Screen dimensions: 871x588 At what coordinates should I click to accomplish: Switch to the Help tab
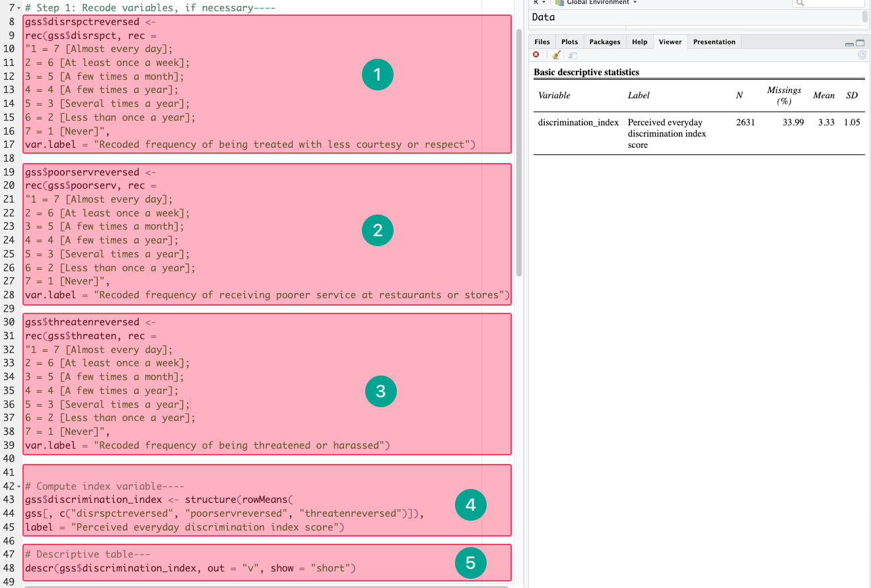[x=639, y=42]
